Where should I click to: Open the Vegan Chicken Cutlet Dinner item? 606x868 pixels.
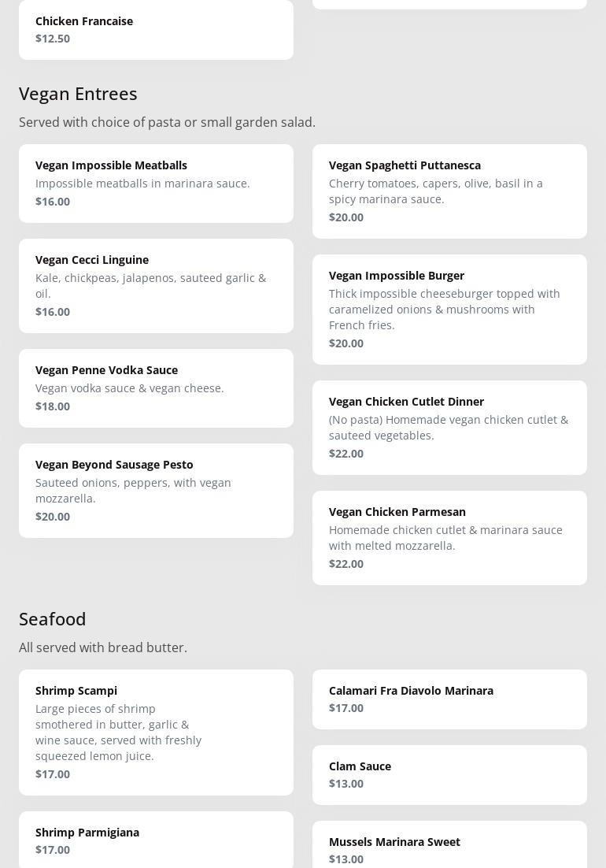[449, 427]
